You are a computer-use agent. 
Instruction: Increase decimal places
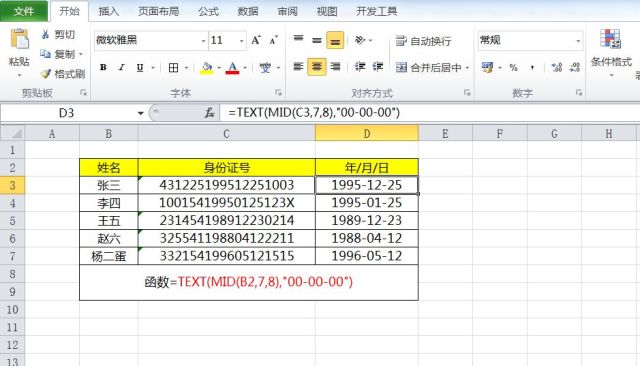tap(557, 67)
